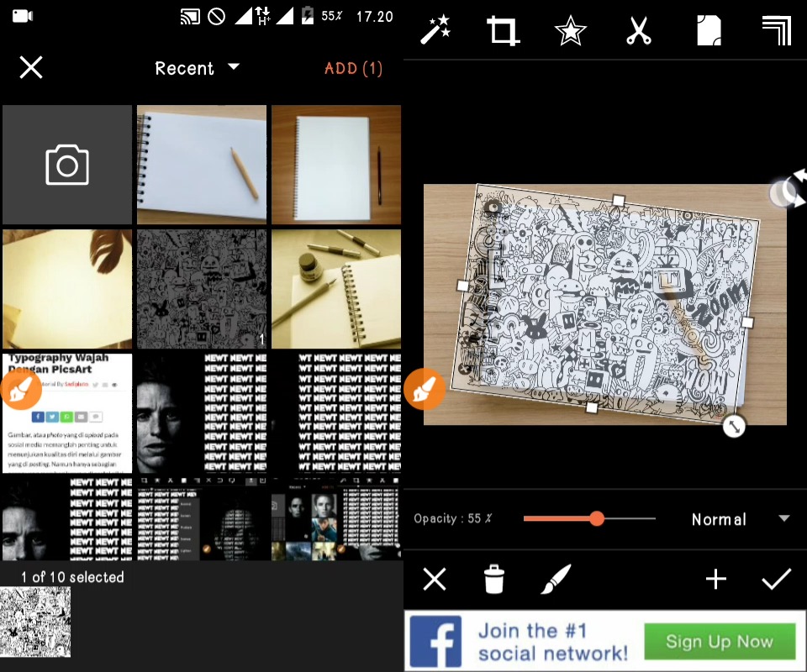Select the notebook with pencil photo
Viewport: 807px width, 672px height.
(x=202, y=165)
